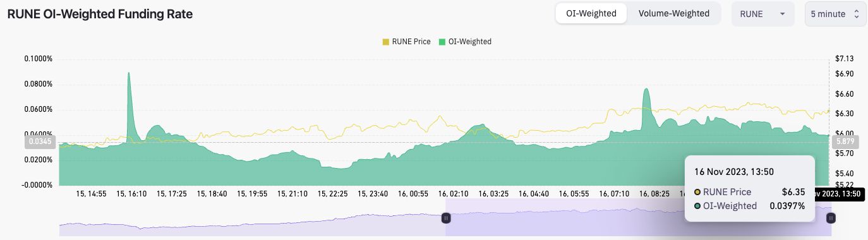Click the 16, 08:25 time label
Screen dimensions: 868x240
click(x=655, y=194)
